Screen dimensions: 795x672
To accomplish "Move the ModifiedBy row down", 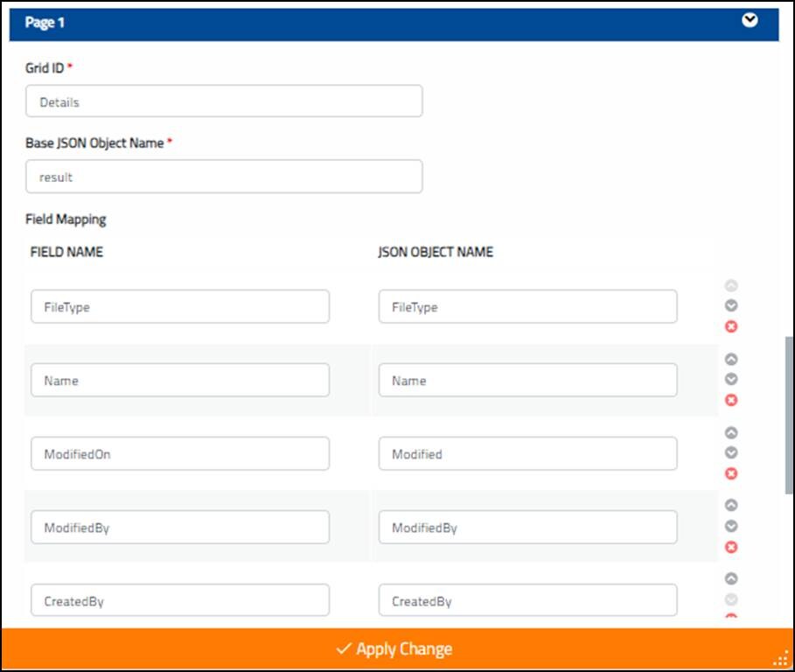I will (x=731, y=527).
